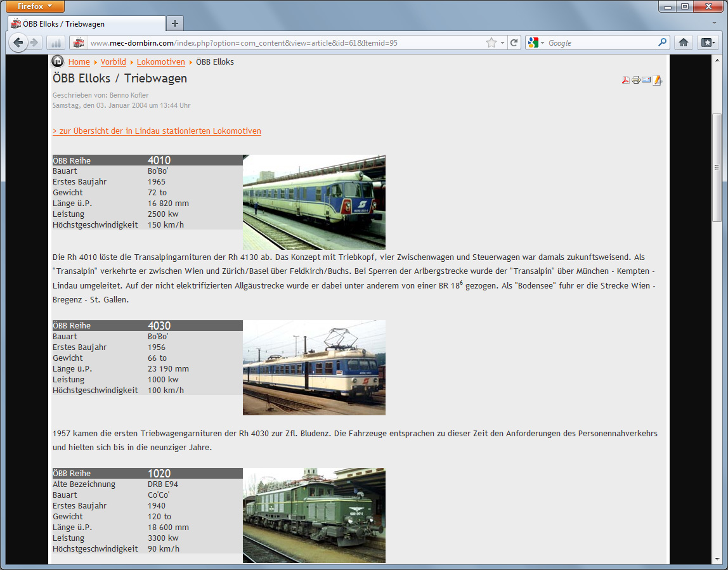Open the search engine chooser dropdown arrow
The height and width of the screenshot is (570, 728).
(x=542, y=42)
